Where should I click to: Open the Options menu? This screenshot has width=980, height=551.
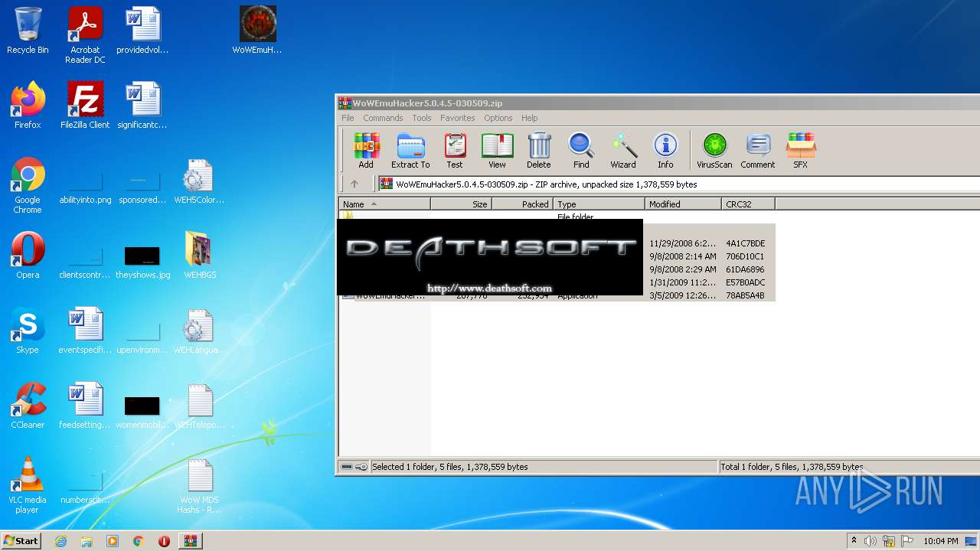tap(498, 118)
